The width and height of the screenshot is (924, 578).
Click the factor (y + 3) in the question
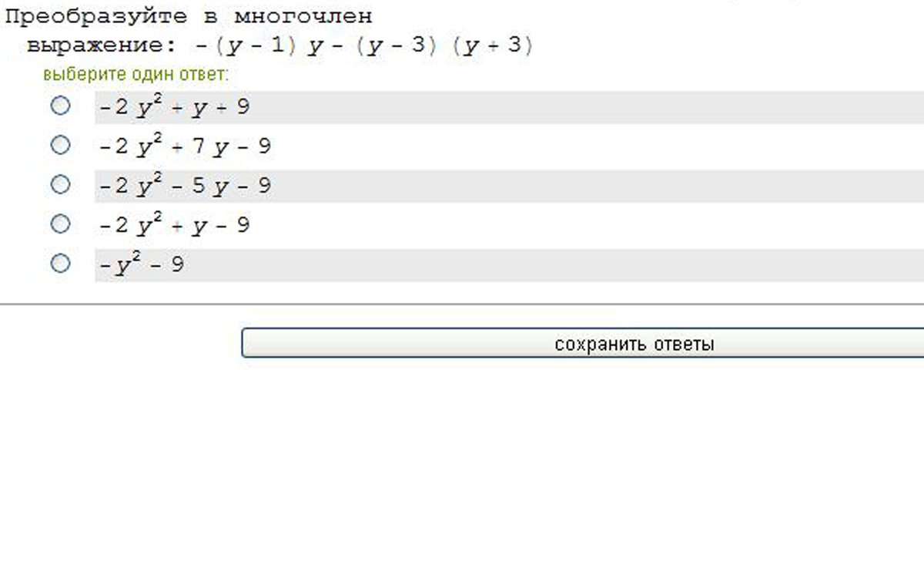click(493, 46)
